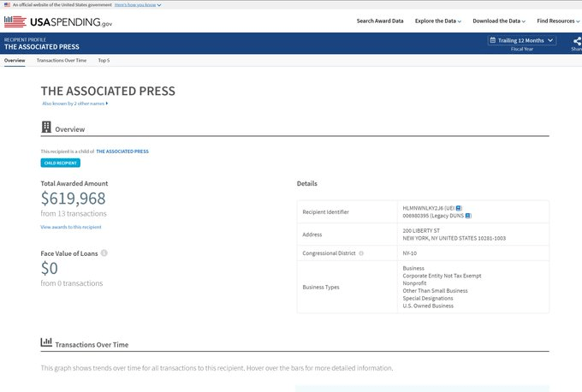The image size is (582, 392).
Task: Open Search Award Data page
Action: tap(380, 21)
